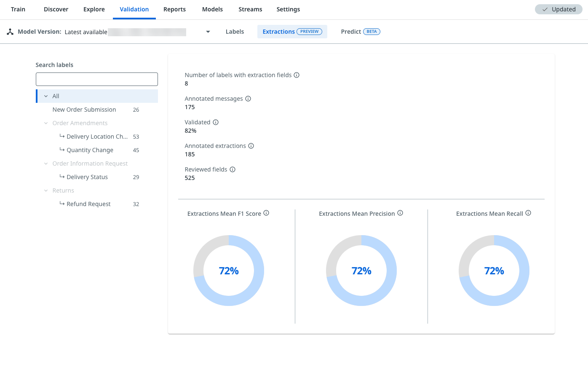This screenshot has height=370, width=588.
Task: Open the Annotated messages info tooltip icon
Action: coord(248,98)
